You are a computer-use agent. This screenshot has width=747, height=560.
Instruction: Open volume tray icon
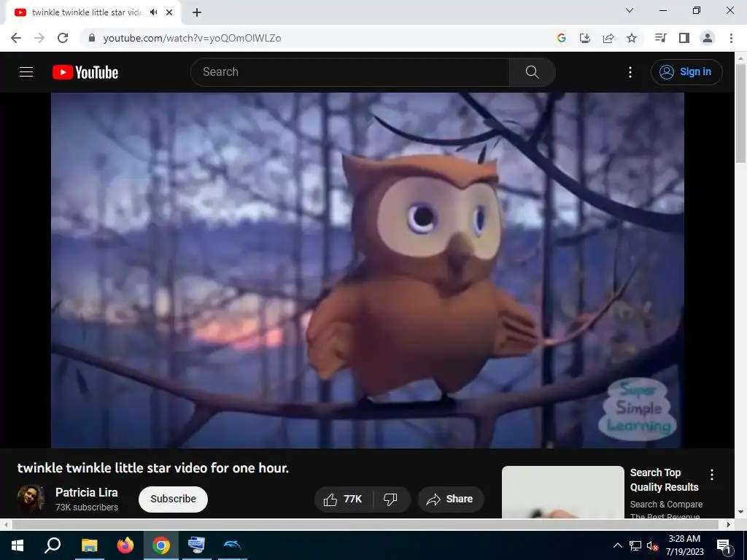(x=652, y=545)
